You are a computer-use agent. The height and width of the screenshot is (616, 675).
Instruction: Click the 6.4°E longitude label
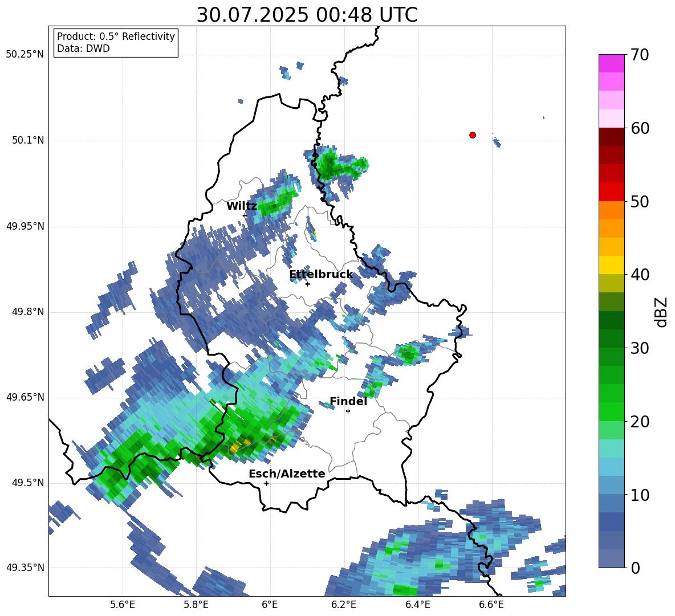coord(418,605)
